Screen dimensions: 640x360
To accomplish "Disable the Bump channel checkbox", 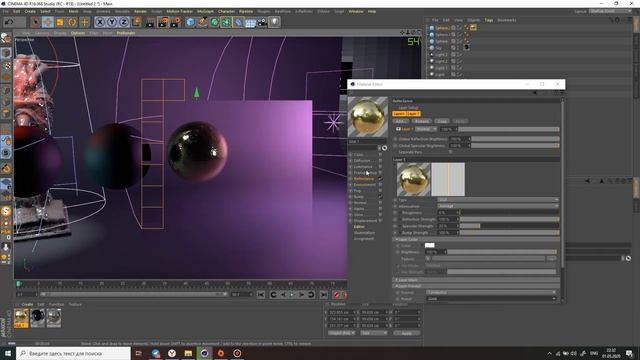I will tap(380, 197).
